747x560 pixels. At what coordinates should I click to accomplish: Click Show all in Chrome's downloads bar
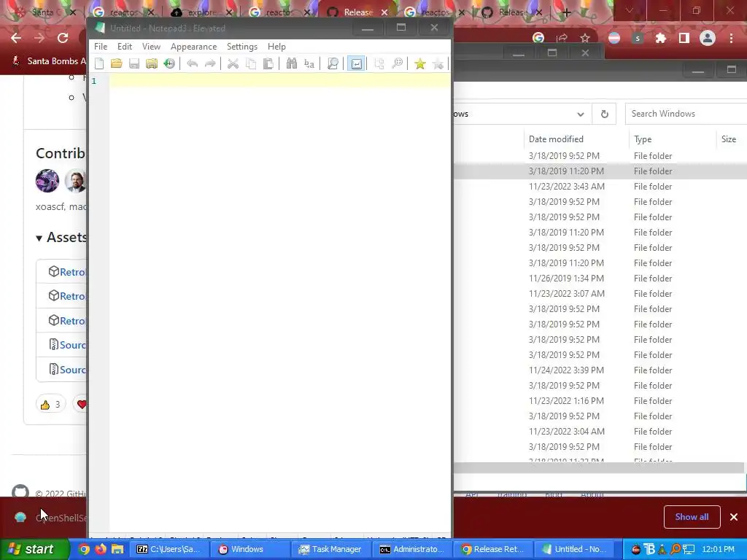(692, 517)
